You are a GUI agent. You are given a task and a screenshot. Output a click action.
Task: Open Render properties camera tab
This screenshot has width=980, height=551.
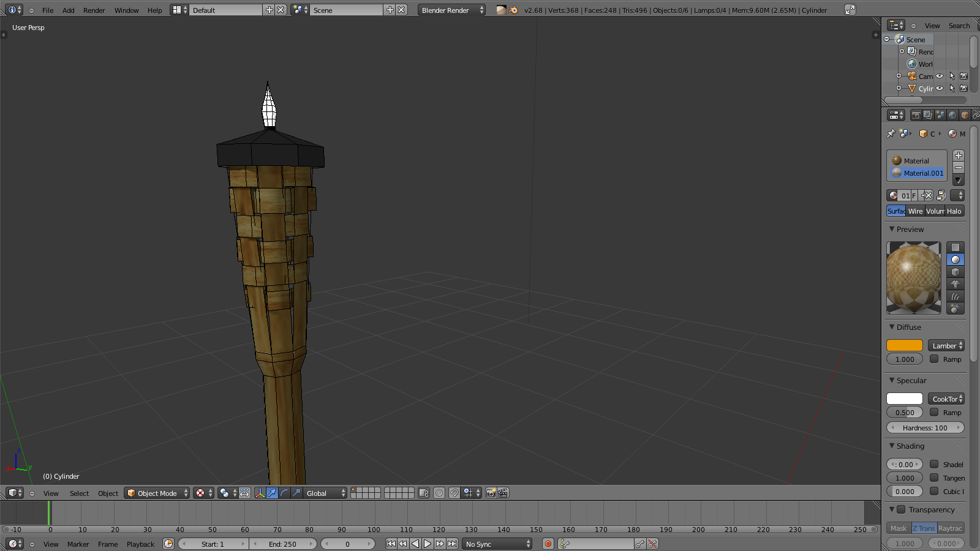[x=916, y=115]
